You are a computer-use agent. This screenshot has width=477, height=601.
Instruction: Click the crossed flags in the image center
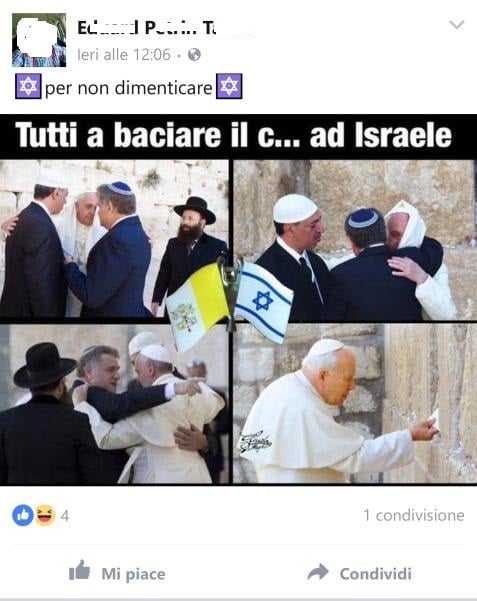coord(230,303)
